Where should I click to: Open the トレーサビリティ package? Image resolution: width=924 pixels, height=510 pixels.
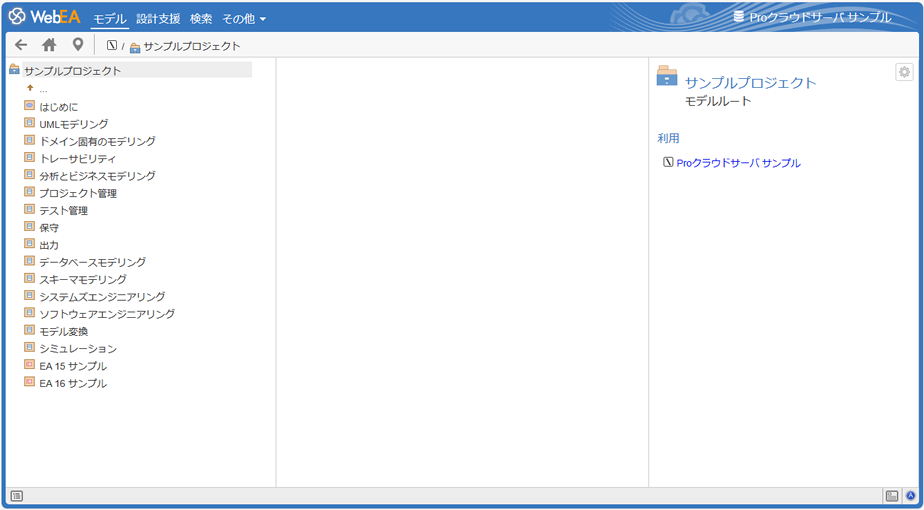tap(77, 159)
